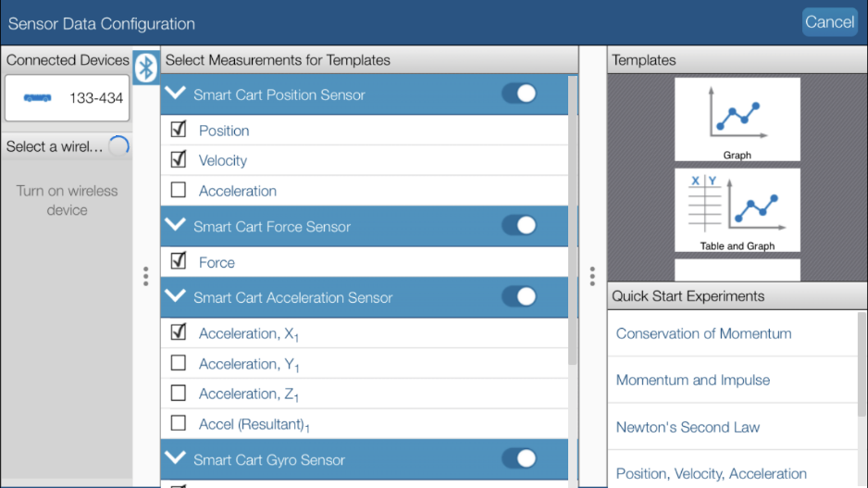
Task: Click the left panel divider dots handle
Action: pyautogui.click(x=145, y=276)
